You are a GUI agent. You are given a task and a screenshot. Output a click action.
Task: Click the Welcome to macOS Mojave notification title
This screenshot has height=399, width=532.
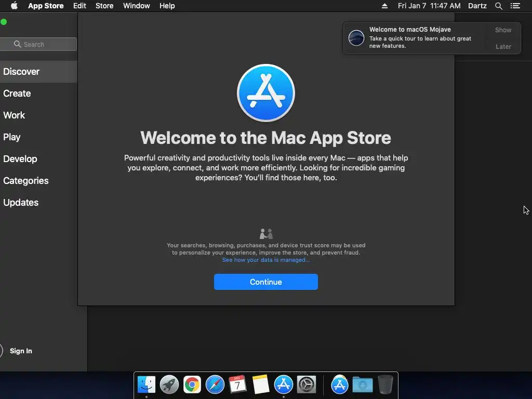coord(410,30)
